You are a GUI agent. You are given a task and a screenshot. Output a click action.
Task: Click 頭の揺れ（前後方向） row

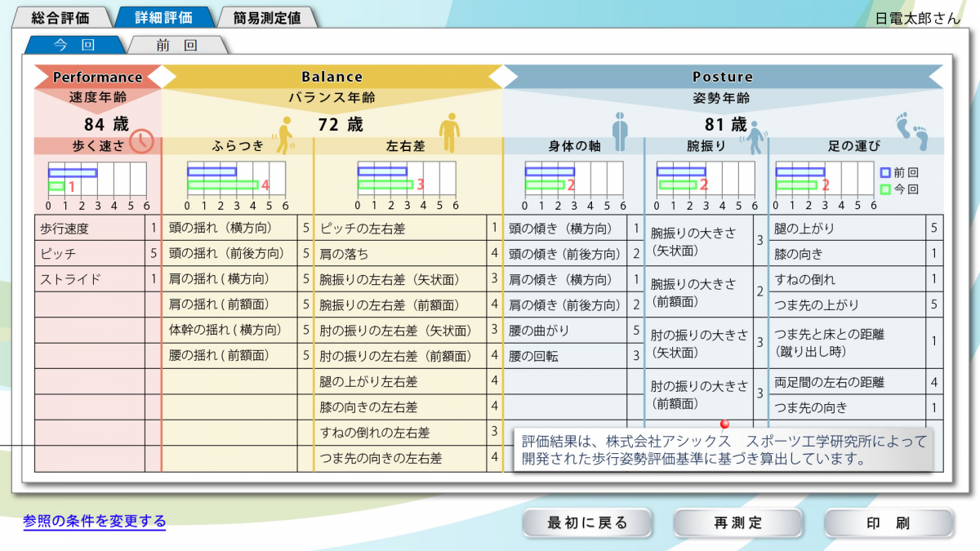coord(238,254)
